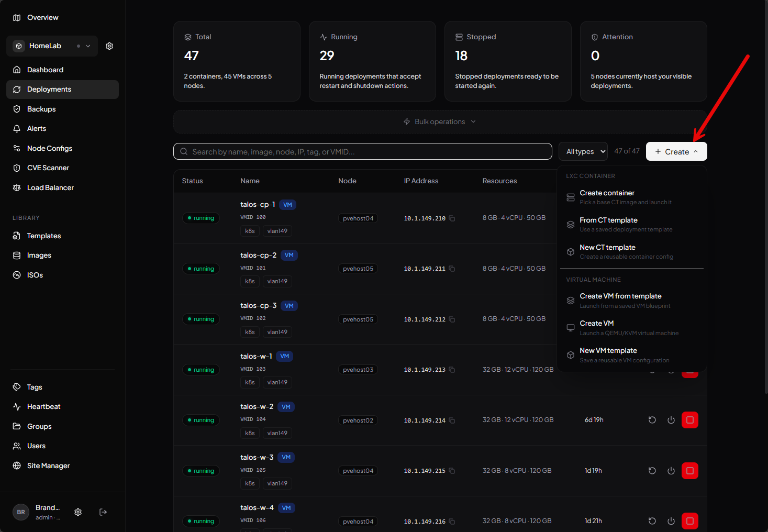Viewport: 768px width, 532px height.
Task: Open the HomeLab cluster switcher
Action: (52, 46)
